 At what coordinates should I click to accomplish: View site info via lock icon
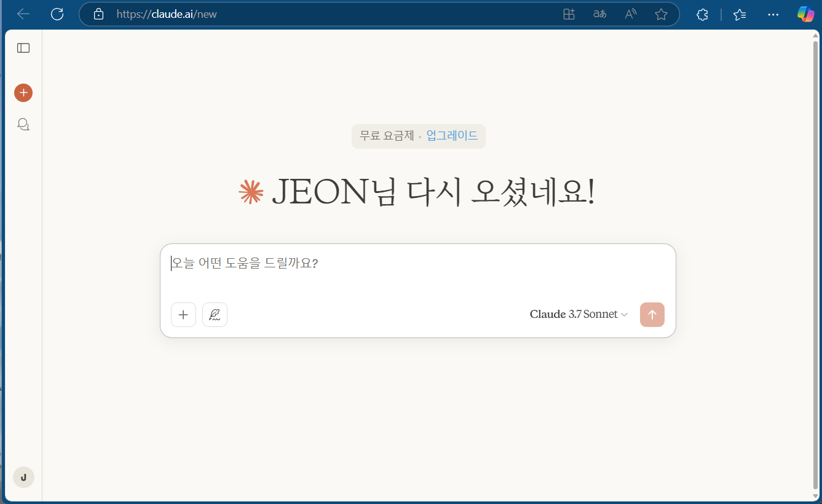click(x=98, y=14)
